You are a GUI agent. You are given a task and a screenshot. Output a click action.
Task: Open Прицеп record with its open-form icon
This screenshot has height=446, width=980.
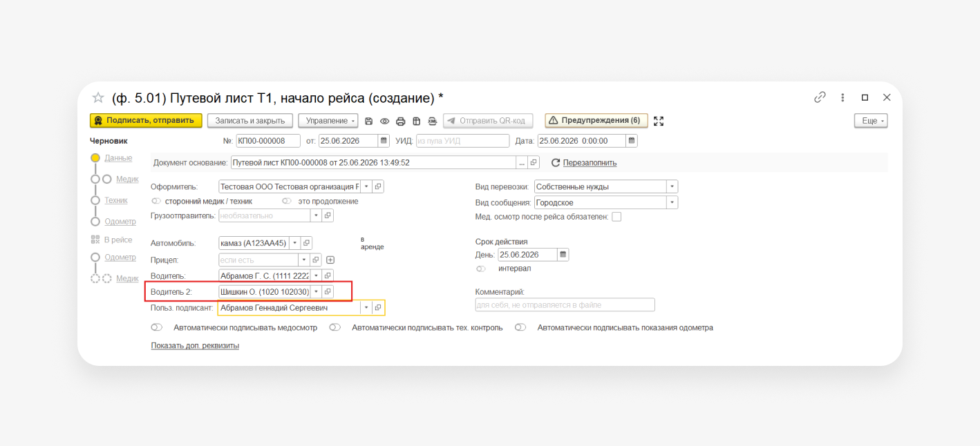pyautogui.click(x=316, y=260)
